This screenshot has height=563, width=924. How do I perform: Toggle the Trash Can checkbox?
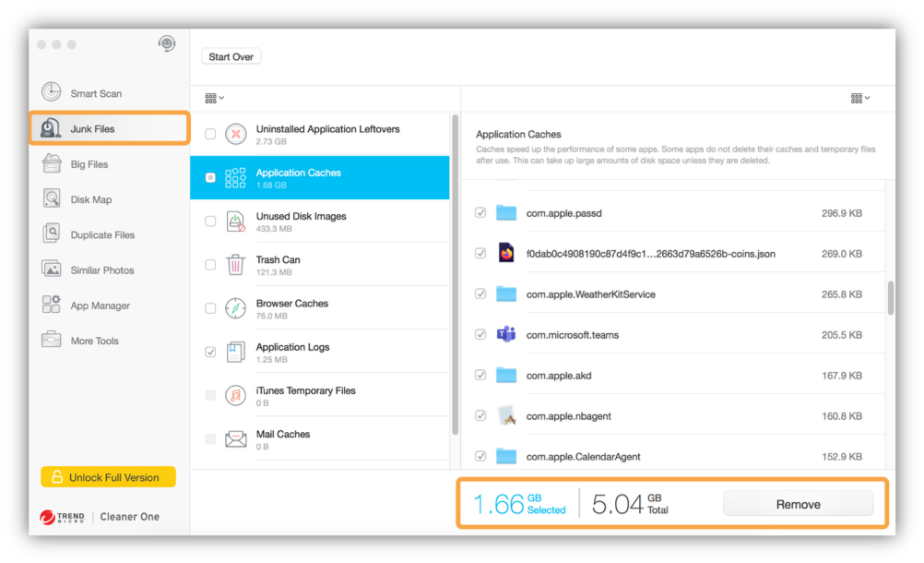210,265
